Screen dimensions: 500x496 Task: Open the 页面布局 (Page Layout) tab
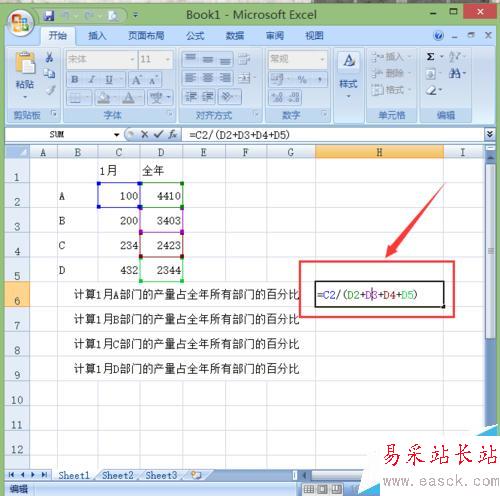click(146, 35)
